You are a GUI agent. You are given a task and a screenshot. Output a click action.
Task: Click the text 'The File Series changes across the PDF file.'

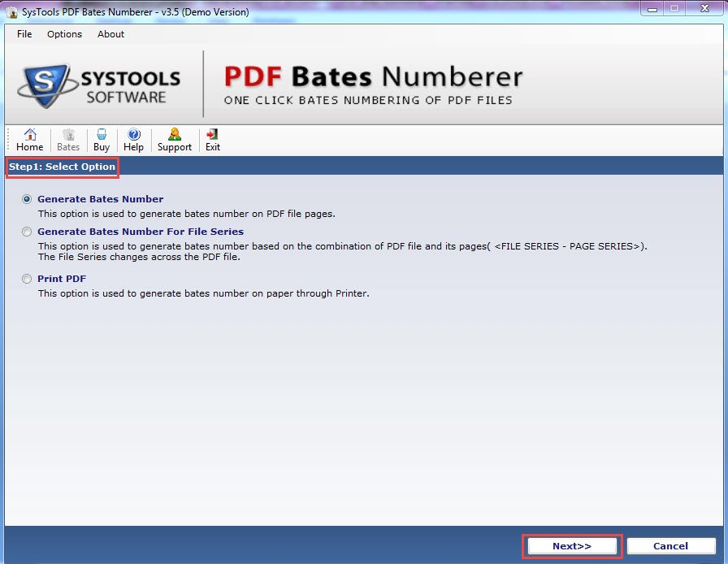click(139, 257)
